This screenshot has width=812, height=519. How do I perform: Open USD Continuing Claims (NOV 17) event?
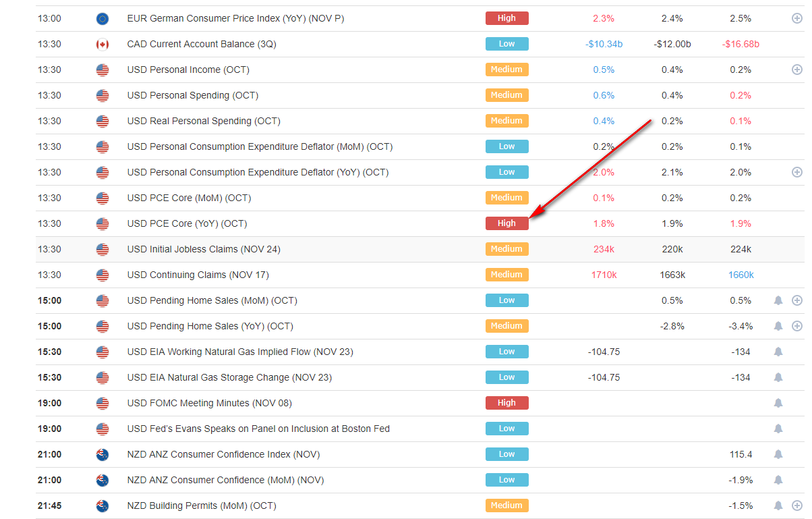(x=198, y=275)
